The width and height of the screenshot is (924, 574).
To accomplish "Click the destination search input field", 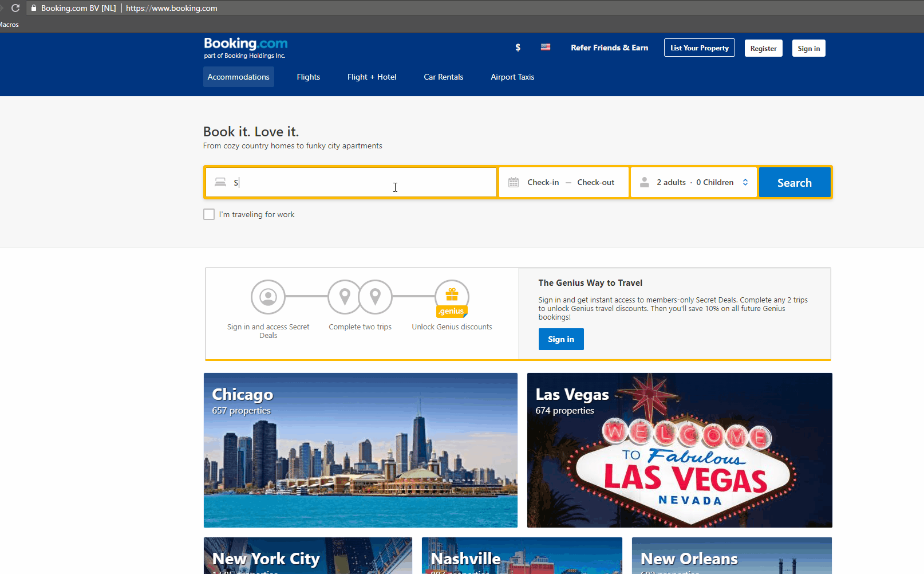I will (351, 182).
